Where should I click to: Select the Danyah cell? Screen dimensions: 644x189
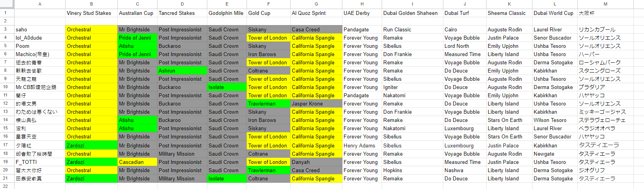click(316, 162)
